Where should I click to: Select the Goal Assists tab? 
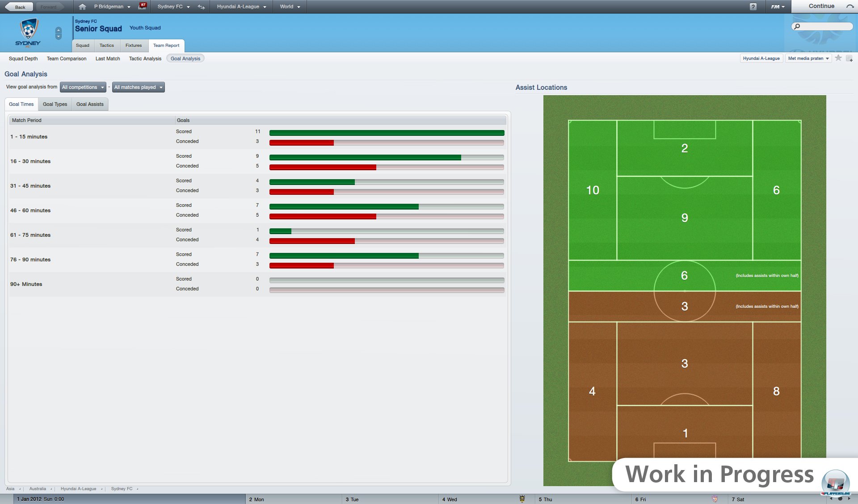pyautogui.click(x=89, y=104)
